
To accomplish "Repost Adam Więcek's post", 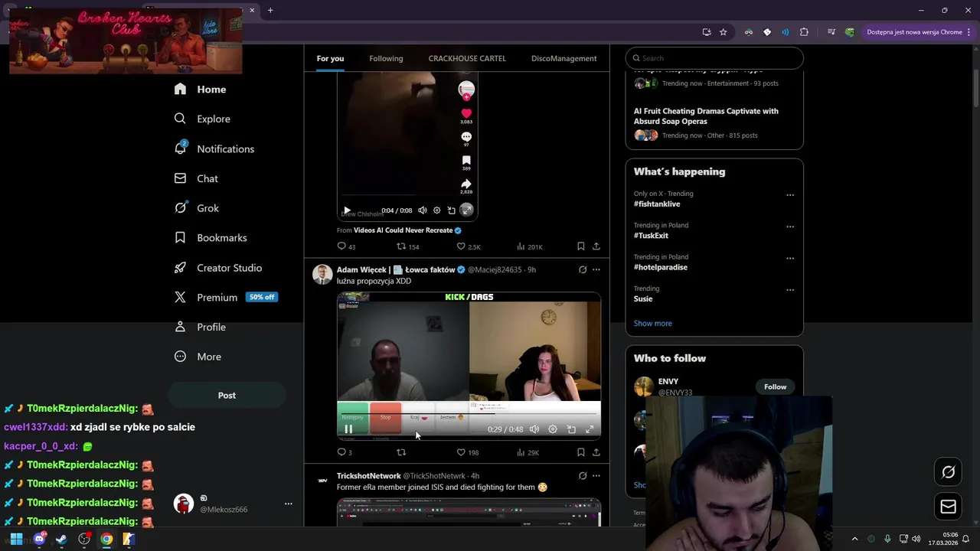I will point(401,452).
